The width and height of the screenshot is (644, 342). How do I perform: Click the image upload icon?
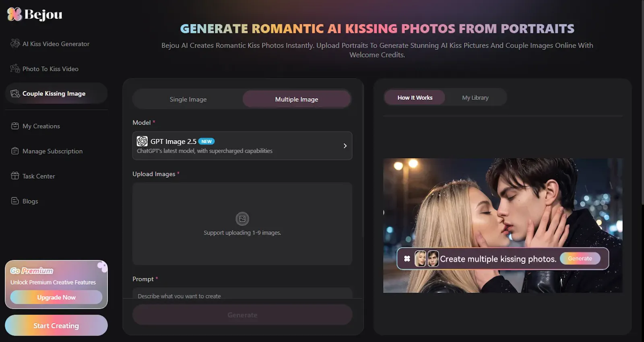point(242,219)
